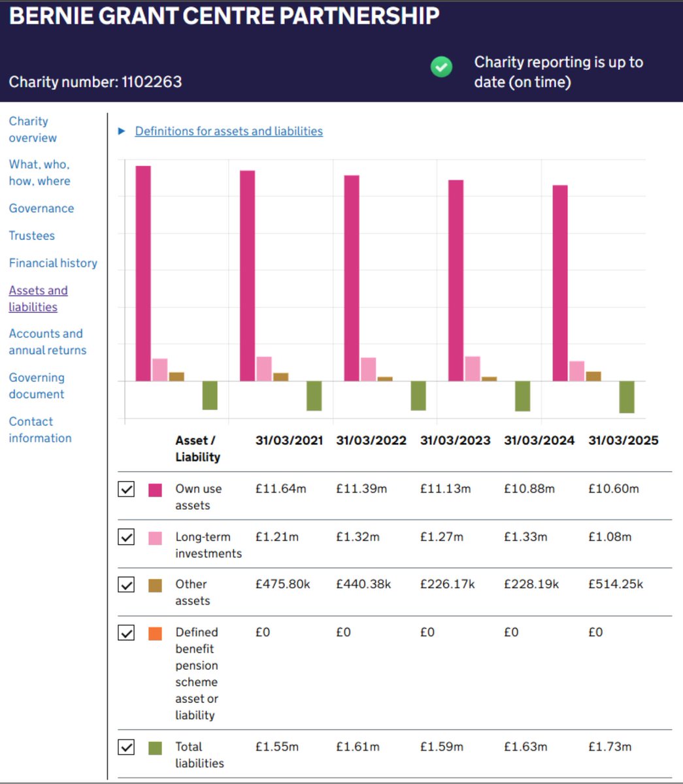The image size is (683, 784).
Task: Toggle Defined benefit pension scheme checkbox
Action: [x=126, y=632]
